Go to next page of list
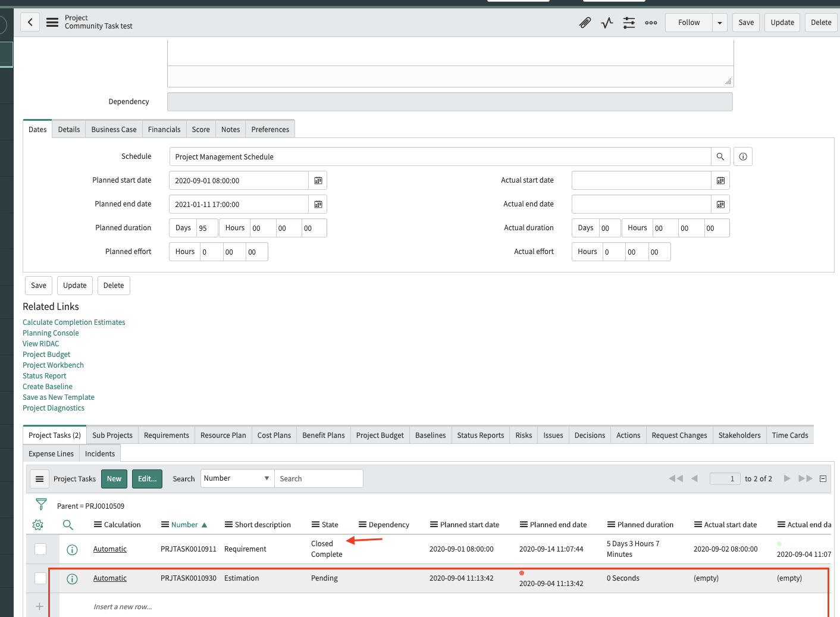840x617 pixels. tap(786, 478)
